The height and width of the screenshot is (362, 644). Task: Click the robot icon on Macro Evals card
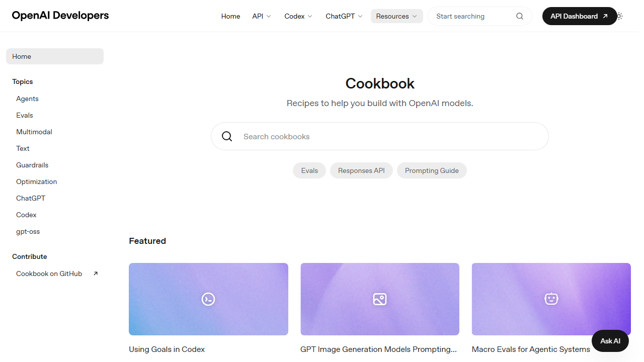(x=551, y=299)
